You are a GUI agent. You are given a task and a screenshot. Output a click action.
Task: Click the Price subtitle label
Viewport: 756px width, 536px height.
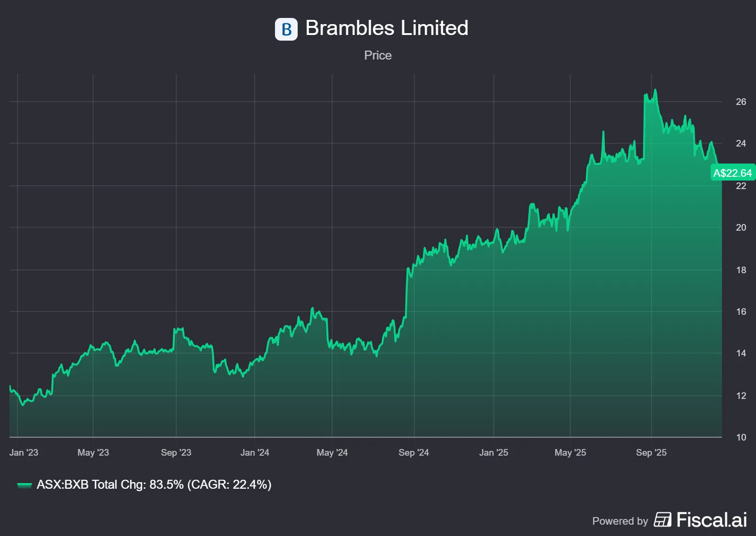coord(378,55)
